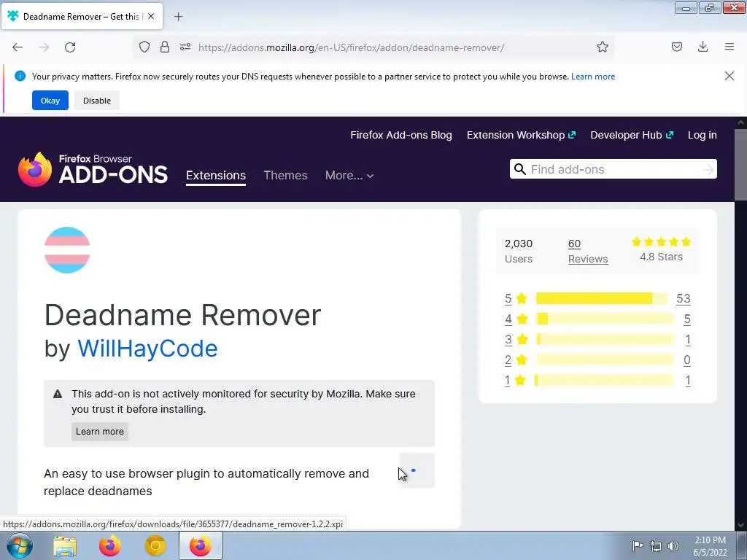Click the magnifier icon in add-on search

tap(519, 169)
